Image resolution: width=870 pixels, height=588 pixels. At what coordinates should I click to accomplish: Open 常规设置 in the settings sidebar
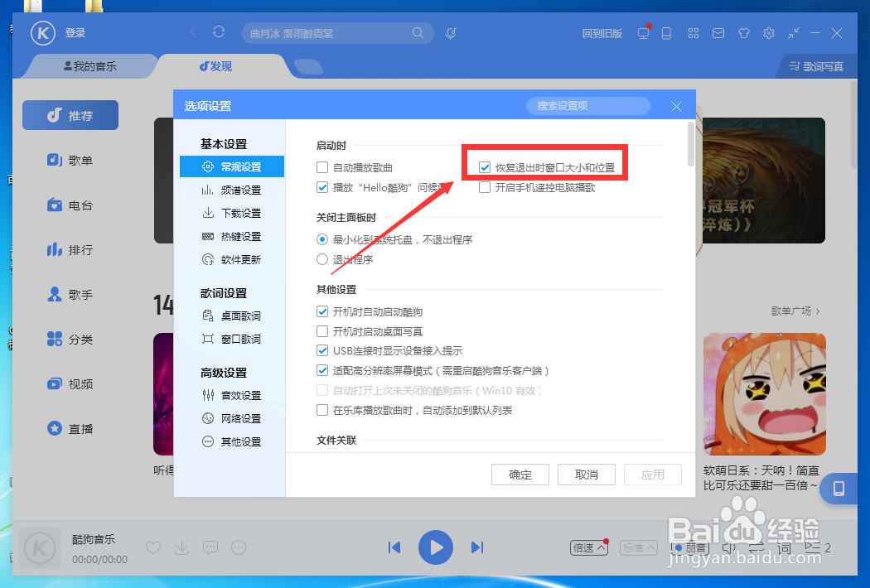pyautogui.click(x=231, y=166)
